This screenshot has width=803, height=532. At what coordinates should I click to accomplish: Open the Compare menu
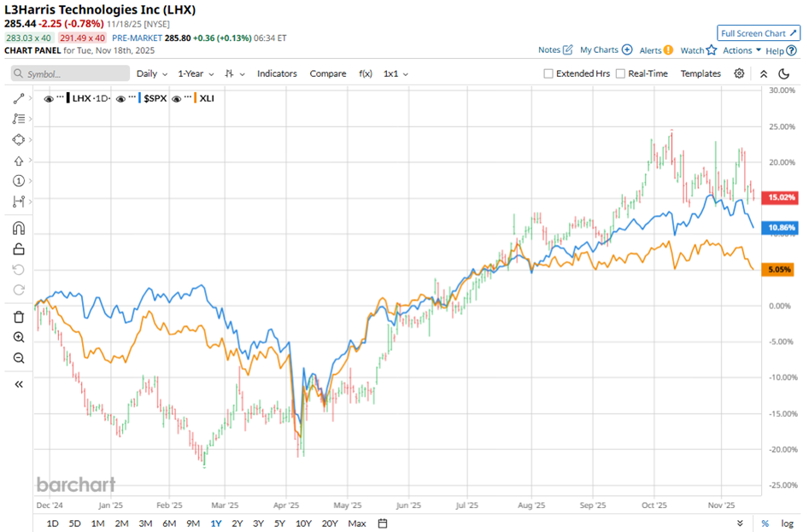point(328,73)
